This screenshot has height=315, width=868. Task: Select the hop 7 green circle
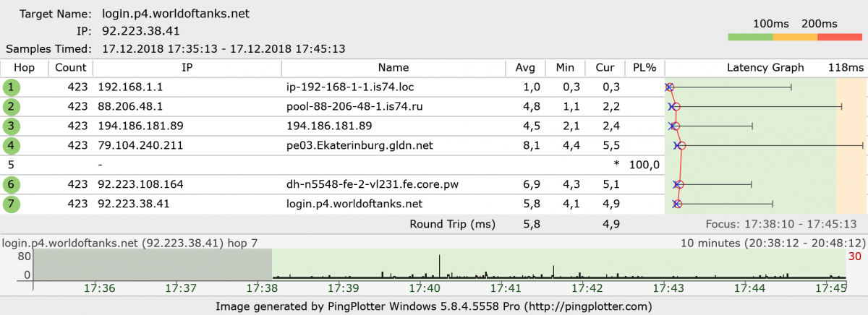click(12, 204)
